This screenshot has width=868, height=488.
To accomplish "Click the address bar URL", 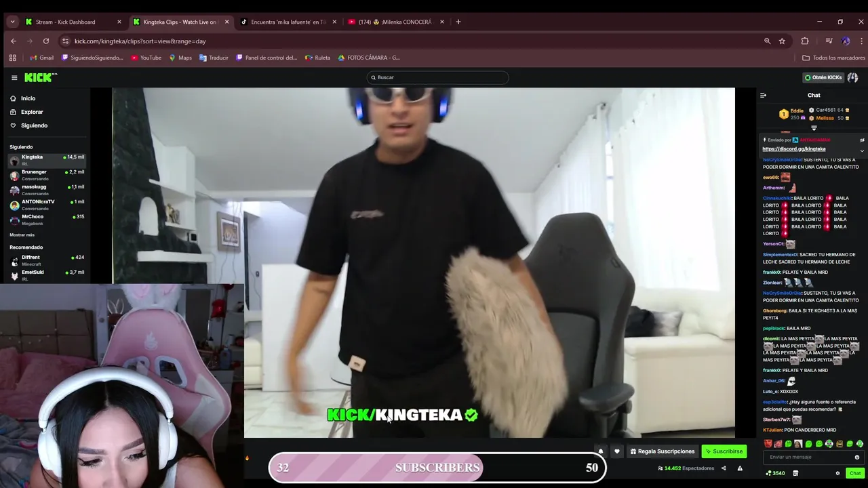I will [140, 41].
